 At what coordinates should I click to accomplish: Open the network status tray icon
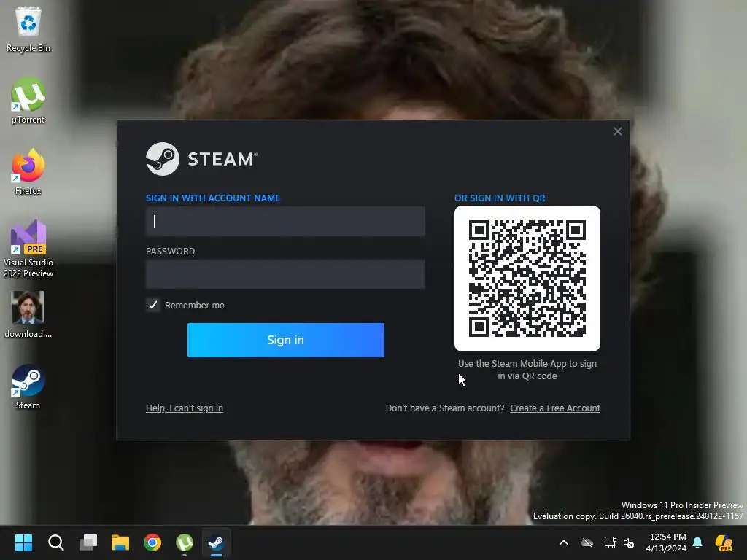coord(610,542)
